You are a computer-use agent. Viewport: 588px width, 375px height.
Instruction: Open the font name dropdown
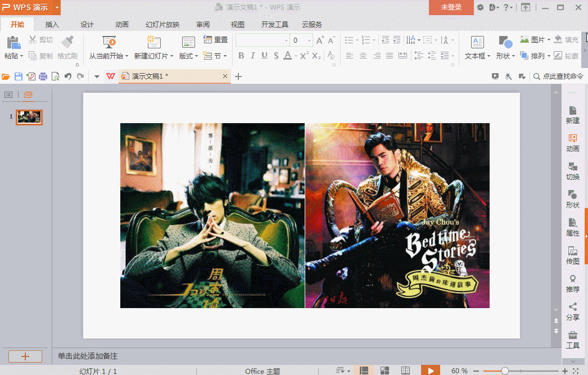click(x=286, y=40)
